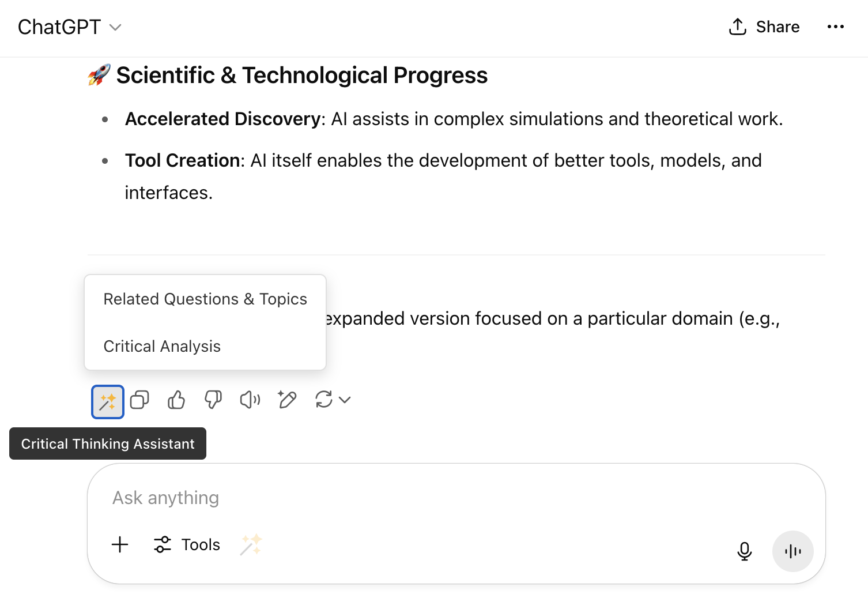Open the Critical Thinking Assistant wand
The image size is (868, 594).
[x=107, y=400]
